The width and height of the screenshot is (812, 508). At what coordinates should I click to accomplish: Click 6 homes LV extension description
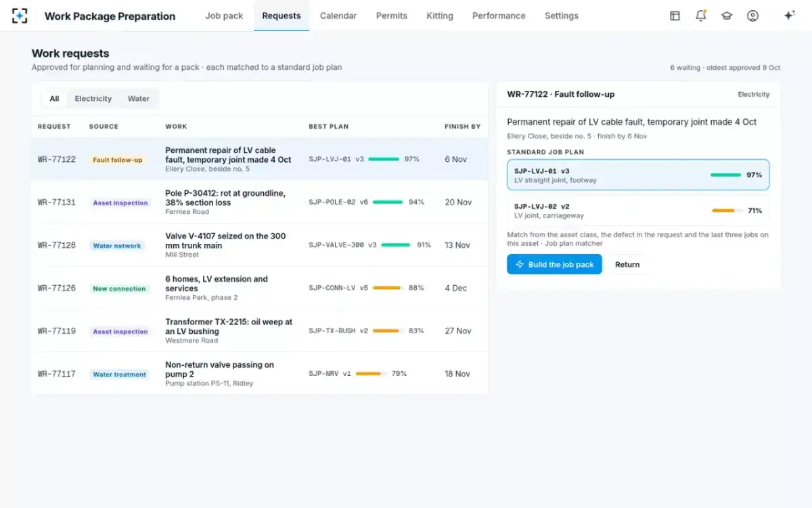[217, 283]
